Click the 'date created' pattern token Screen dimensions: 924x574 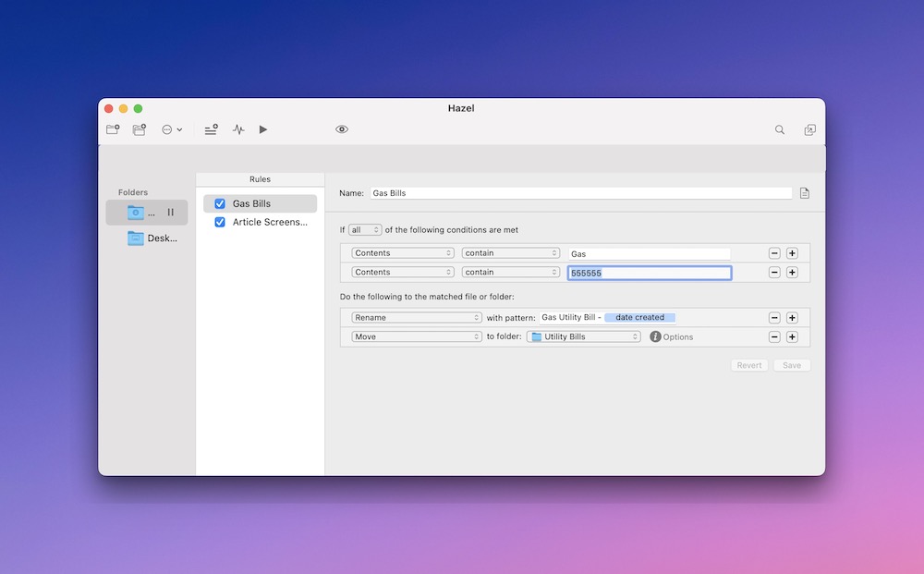pos(640,318)
